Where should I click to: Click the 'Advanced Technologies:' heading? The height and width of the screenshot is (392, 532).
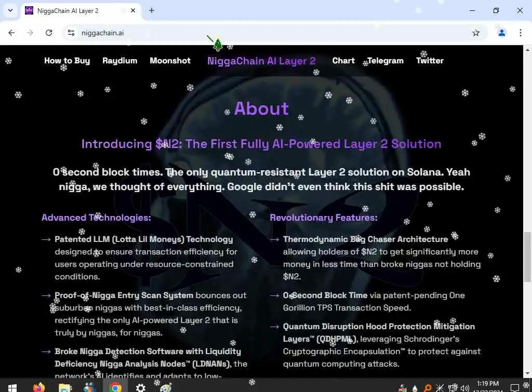96,218
